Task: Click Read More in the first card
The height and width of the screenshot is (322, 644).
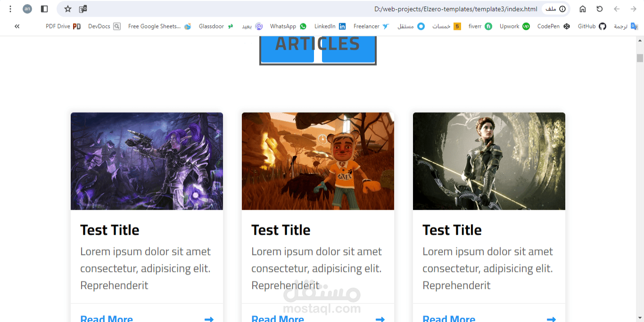Action: [107, 319]
